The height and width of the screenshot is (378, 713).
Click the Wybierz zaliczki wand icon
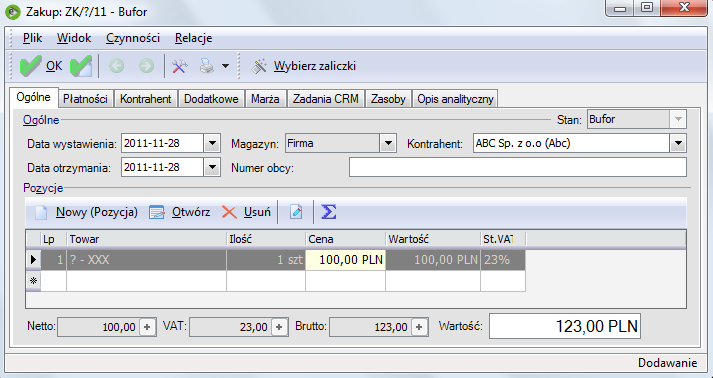(259, 66)
